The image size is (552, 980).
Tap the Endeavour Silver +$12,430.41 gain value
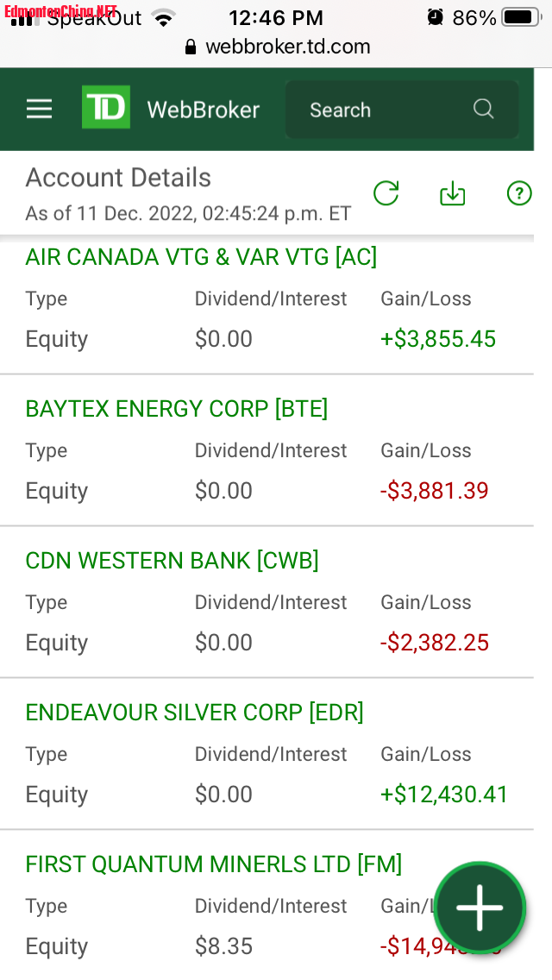(x=444, y=795)
